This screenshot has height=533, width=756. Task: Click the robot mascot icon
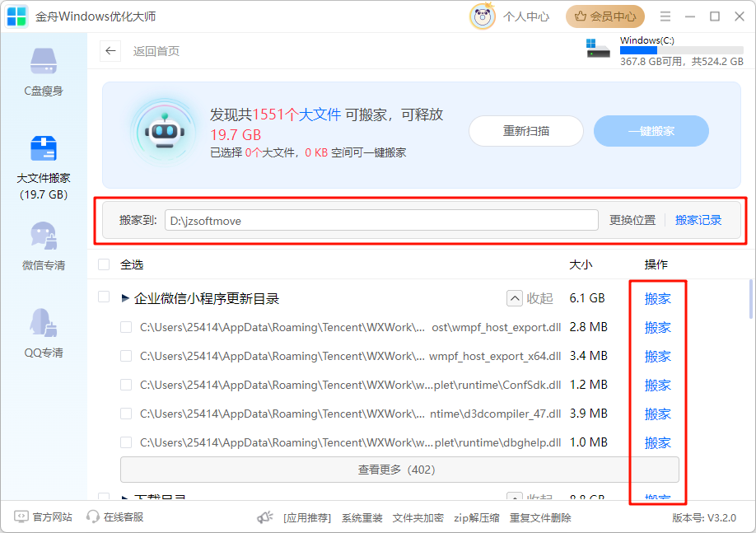(165, 131)
